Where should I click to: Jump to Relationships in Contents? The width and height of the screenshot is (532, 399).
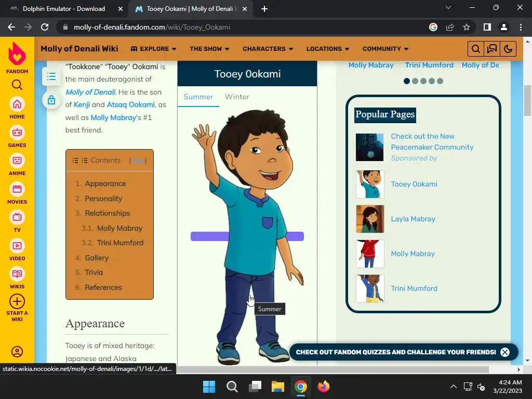click(107, 213)
